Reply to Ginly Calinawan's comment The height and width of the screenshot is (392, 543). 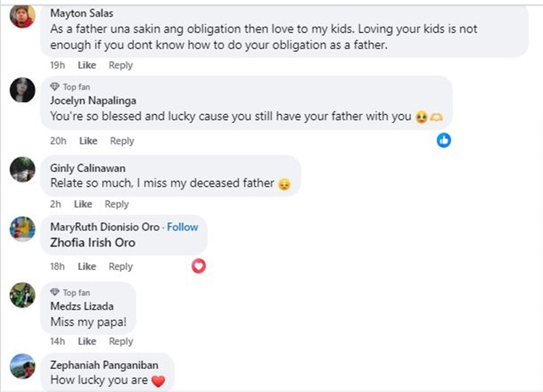pos(117,204)
